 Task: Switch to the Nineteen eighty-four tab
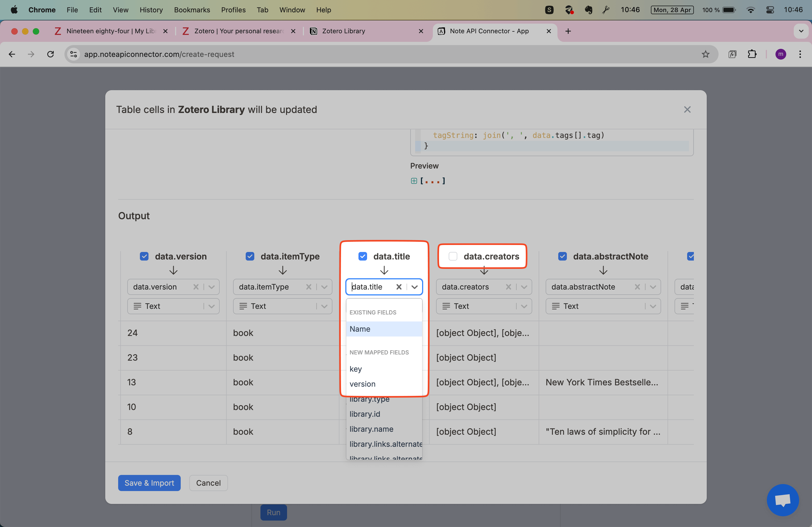pos(111,31)
